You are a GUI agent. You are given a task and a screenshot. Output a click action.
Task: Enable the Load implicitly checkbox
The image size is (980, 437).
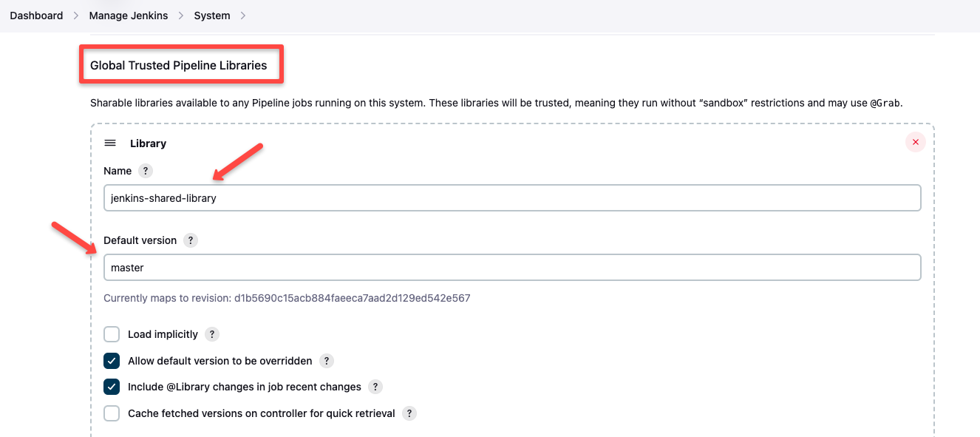point(111,334)
